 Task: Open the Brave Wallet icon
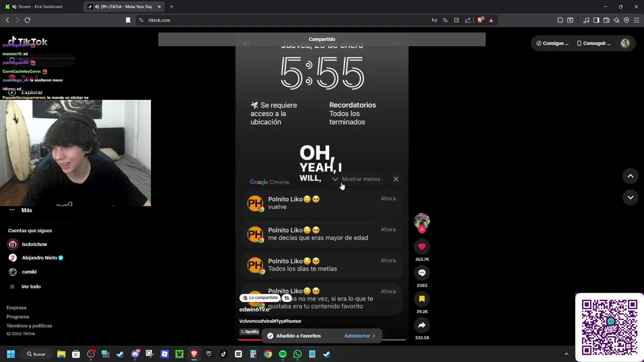click(x=606, y=20)
